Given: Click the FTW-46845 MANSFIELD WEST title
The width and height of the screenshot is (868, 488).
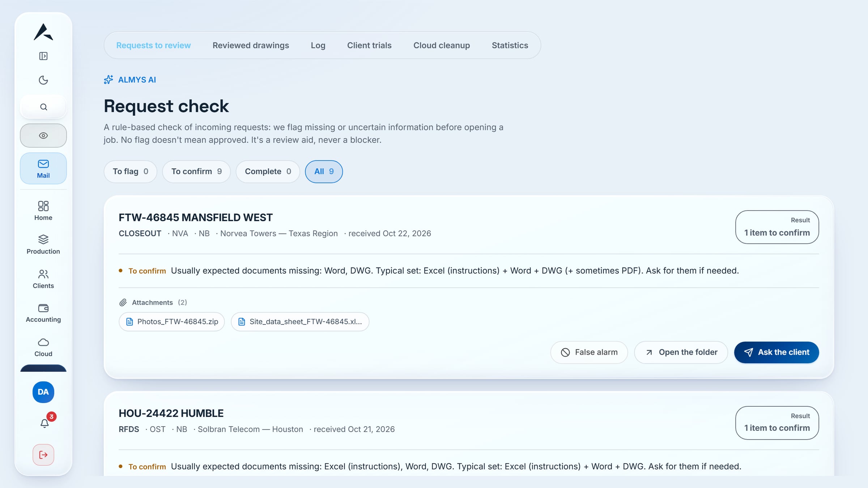Looking at the screenshot, I should pyautogui.click(x=196, y=218).
